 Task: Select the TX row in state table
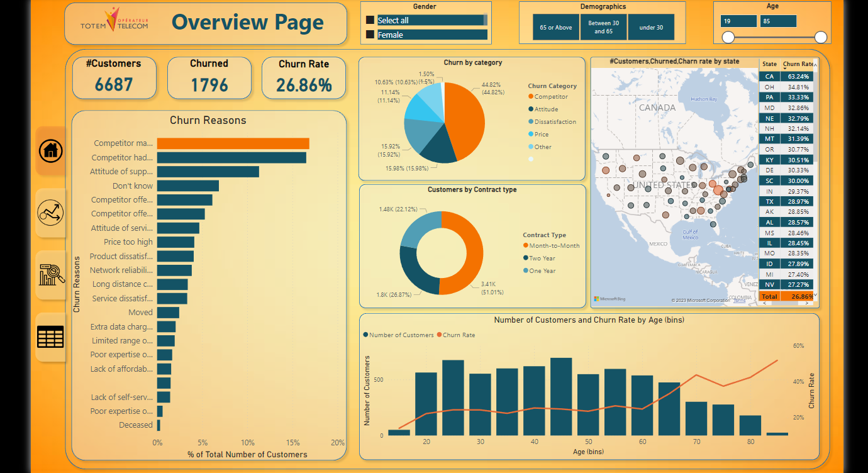(787, 201)
